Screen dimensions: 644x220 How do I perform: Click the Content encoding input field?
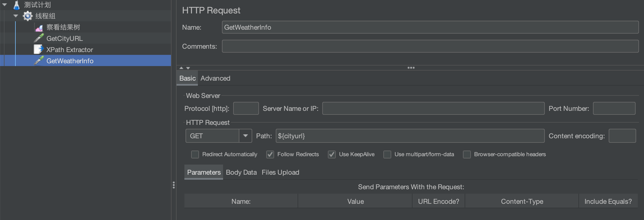click(622, 136)
